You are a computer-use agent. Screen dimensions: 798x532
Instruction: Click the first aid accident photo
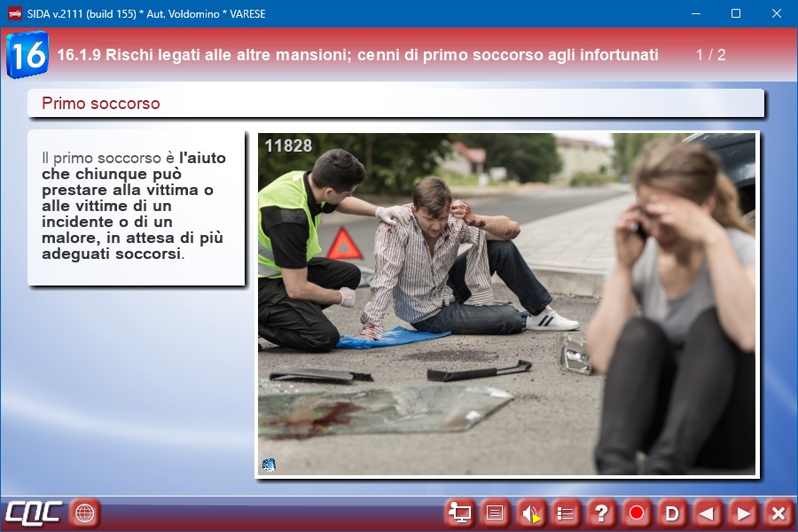pos(506,304)
